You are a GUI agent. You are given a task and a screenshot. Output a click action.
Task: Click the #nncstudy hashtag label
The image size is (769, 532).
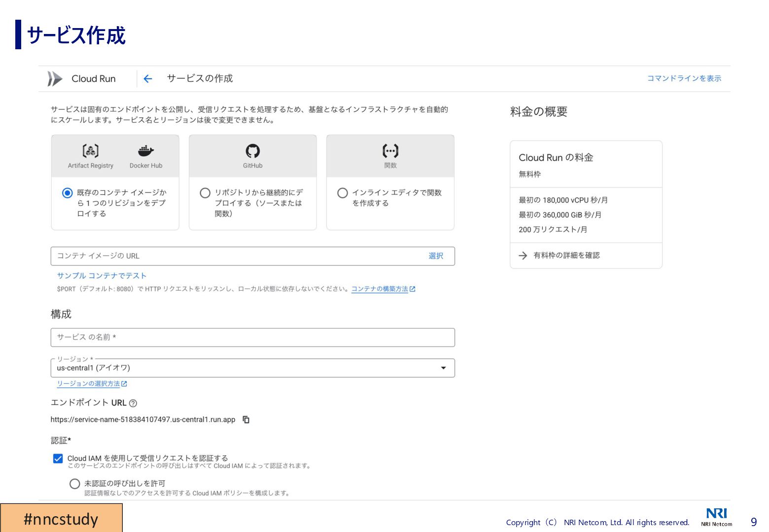61,519
